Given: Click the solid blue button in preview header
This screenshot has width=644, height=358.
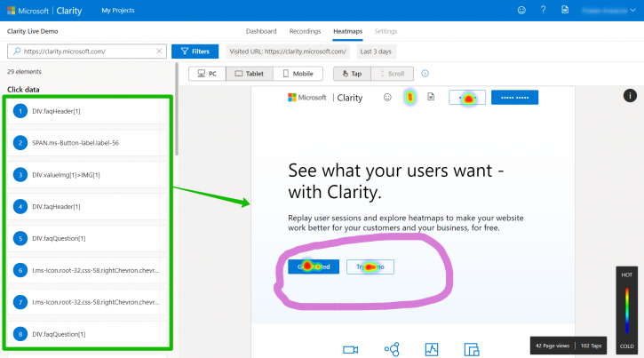Looking at the screenshot, I should tap(514, 98).
